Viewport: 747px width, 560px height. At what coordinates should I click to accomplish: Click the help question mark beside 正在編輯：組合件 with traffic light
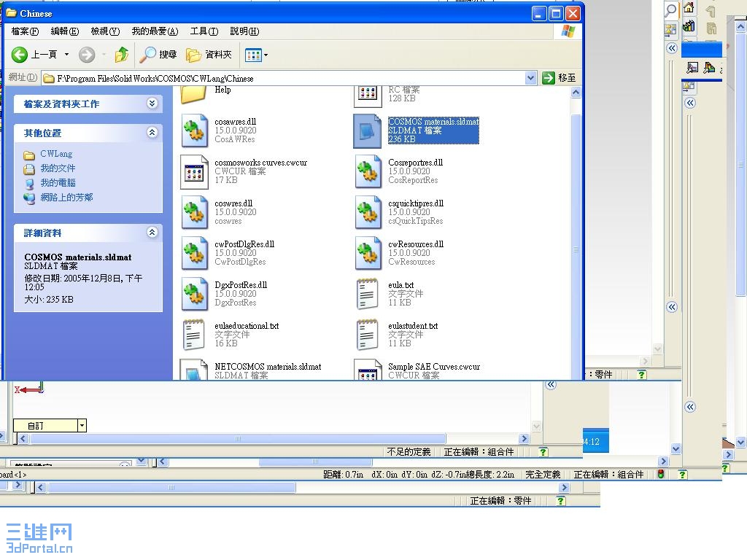click(x=683, y=474)
